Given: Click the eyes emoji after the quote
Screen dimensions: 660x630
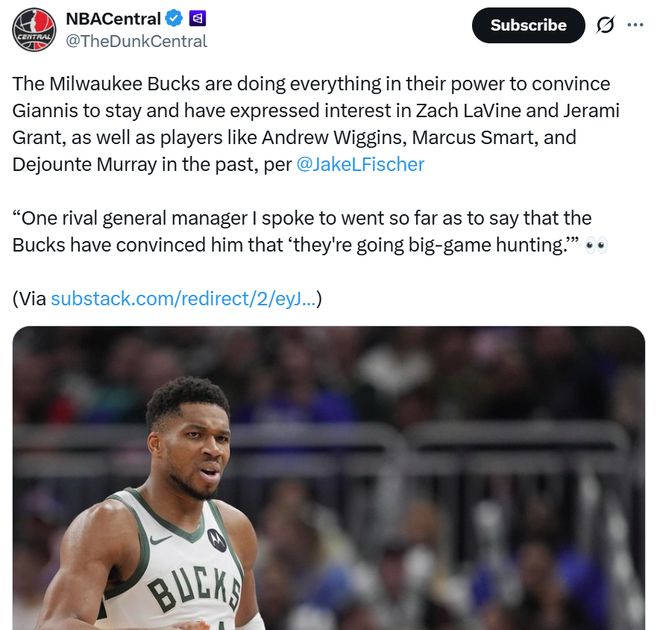Looking at the screenshot, I should [596, 245].
